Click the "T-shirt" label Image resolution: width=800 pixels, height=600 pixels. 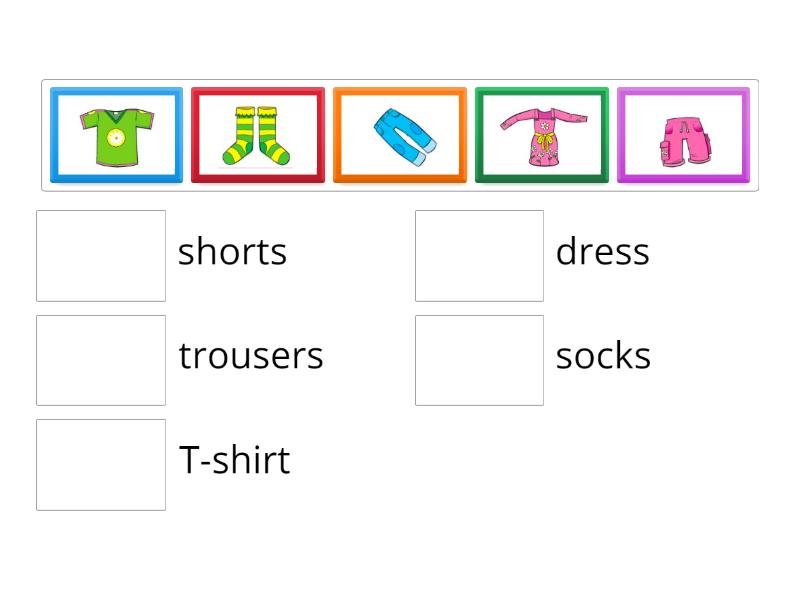(234, 461)
